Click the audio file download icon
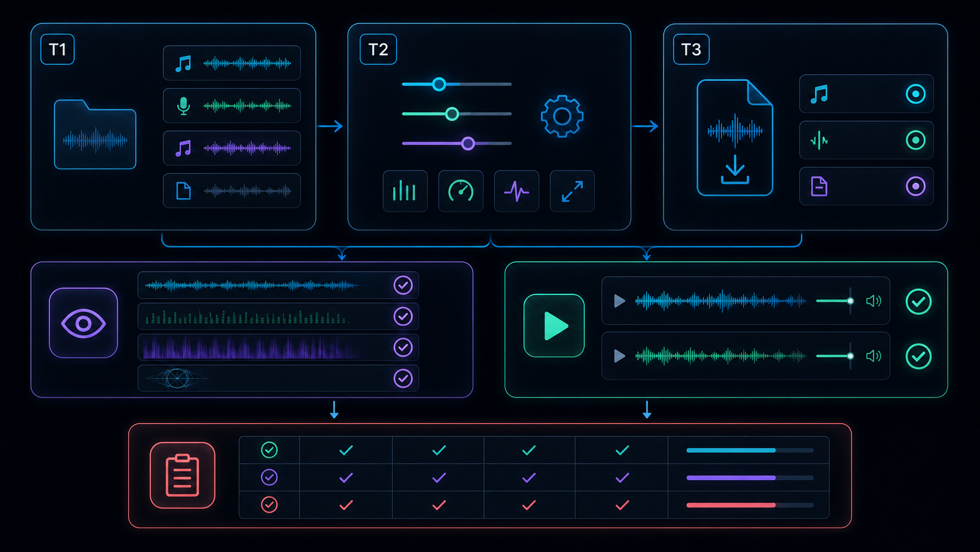This screenshot has height=552, width=980. [735, 138]
